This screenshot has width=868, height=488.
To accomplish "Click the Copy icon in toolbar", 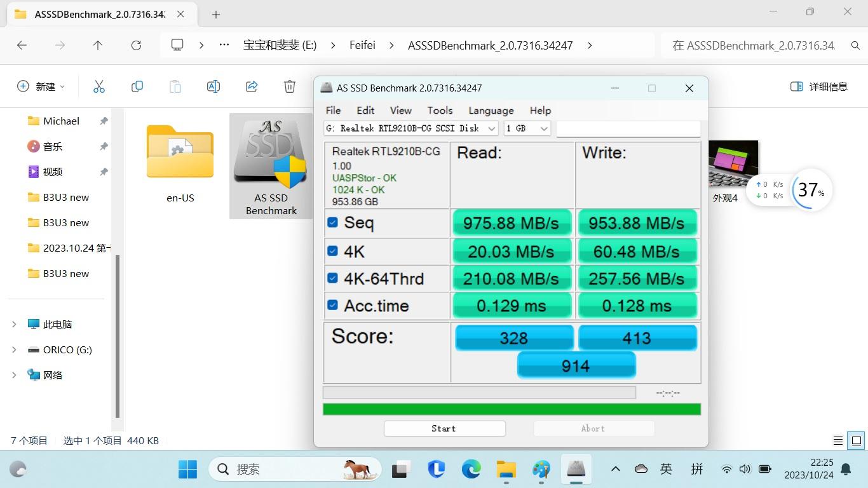I will (x=137, y=86).
